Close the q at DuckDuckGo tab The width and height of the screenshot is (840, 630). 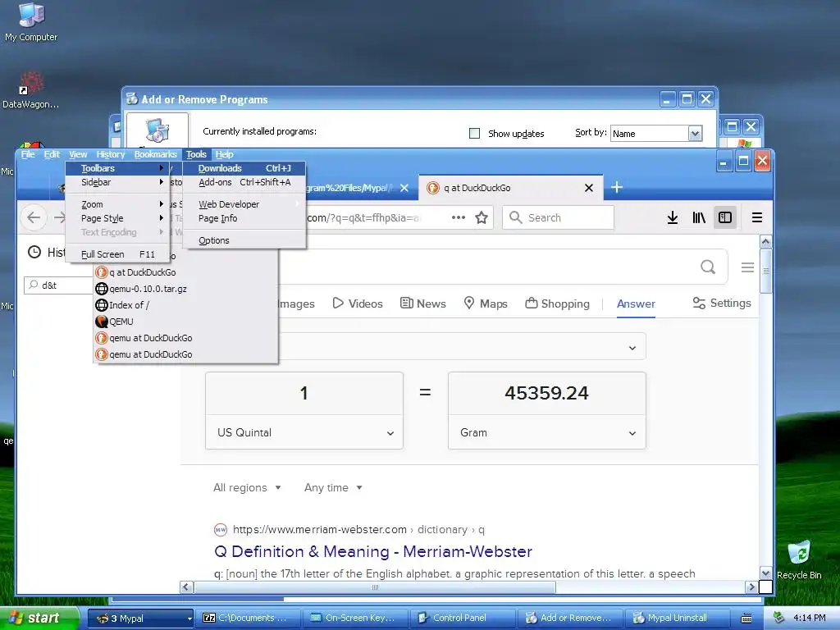coord(589,188)
